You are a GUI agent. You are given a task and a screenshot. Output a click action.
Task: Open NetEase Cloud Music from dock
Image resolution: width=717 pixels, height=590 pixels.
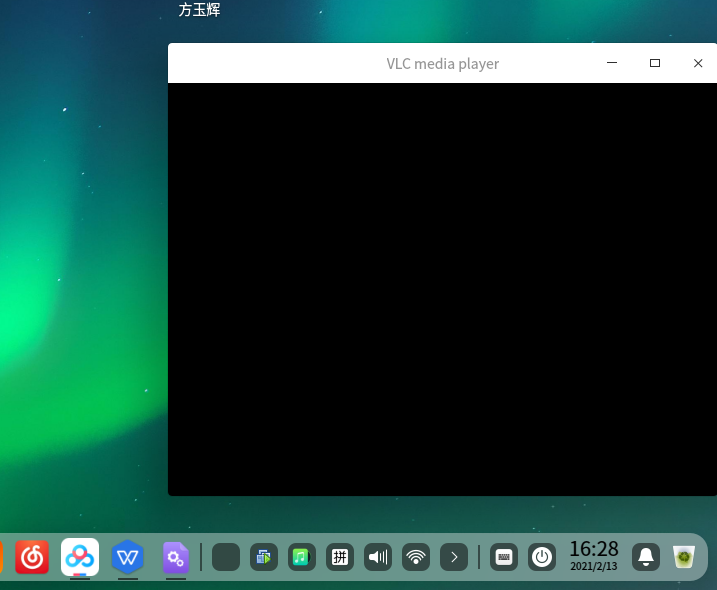click(32, 557)
